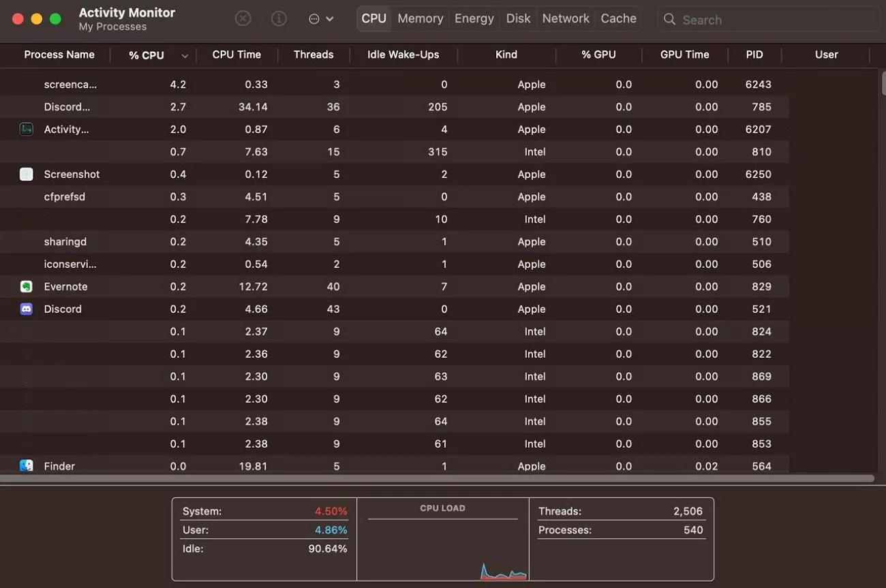Switch to the Memory tab
886x588 pixels.
421,19
